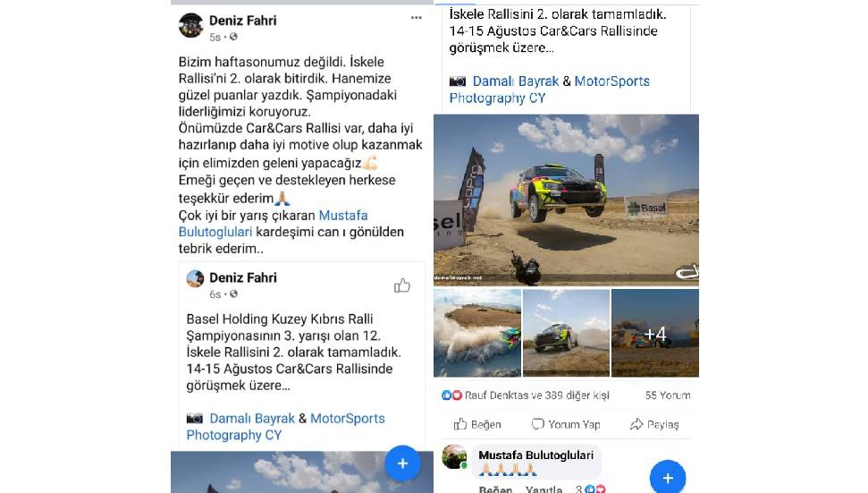View reaction icons beside Rauf Denktas
Screen dimensions: 868x493
pyautogui.click(x=451, y=395)
